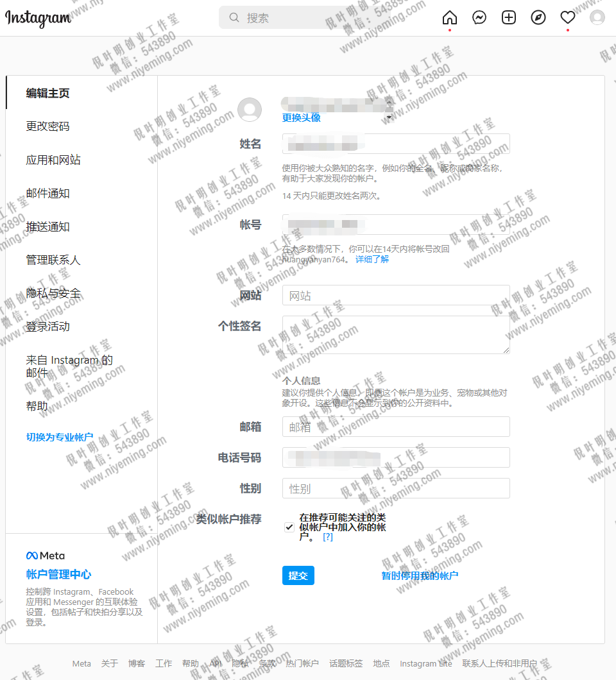Open profile avatar in top bar
The width and height of the screenshot is (616, 680).
[597, 17]
